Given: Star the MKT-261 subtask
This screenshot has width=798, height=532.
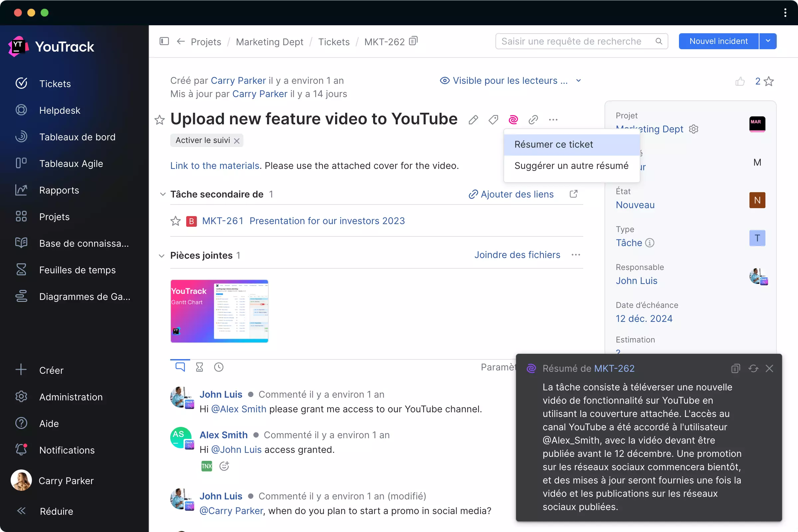Looking at the screenshot, I should click(175, 221).
